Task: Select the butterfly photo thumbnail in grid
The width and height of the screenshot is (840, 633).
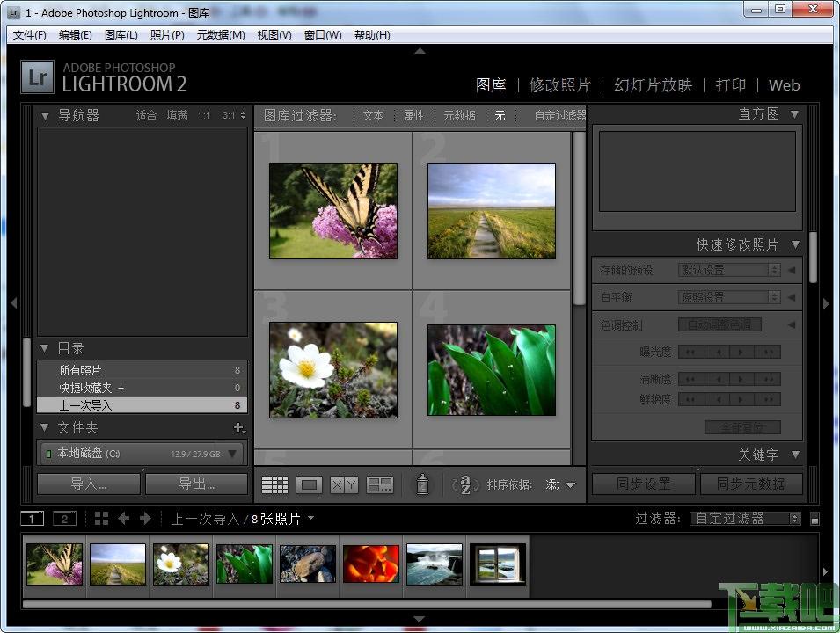Action: pos(332,211)
